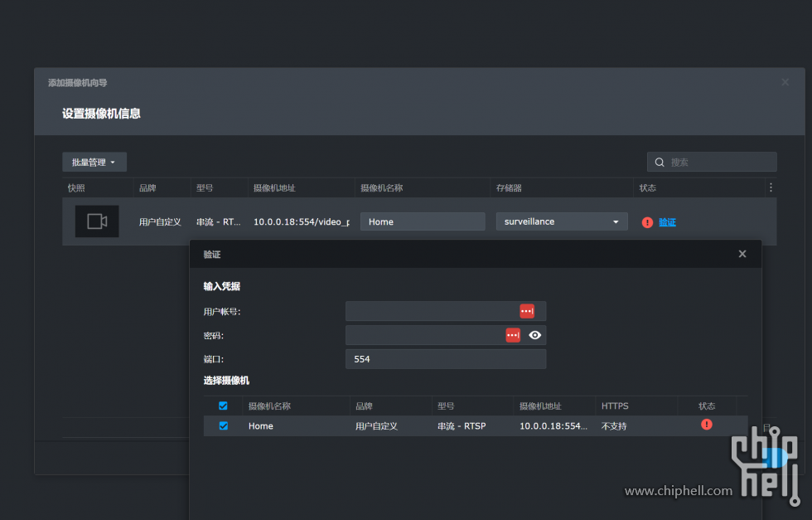Click the 快照 column header

76,187
